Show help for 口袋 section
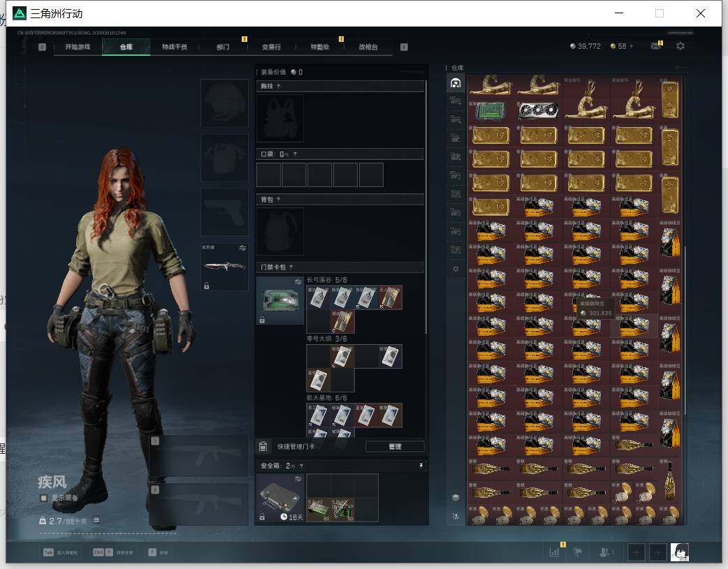 (x=295, y=154)
